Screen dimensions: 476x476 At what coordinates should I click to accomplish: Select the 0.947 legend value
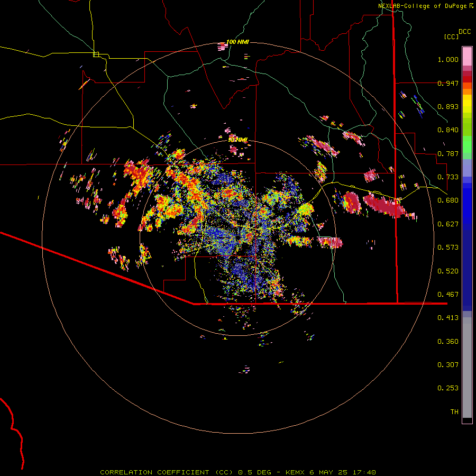448,83
